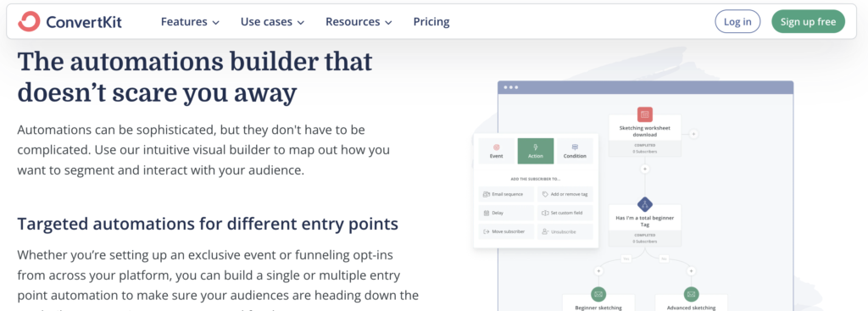Select the Event tab icon
Image resolution: width=868 pixels, height=311 pixels.
496,147
